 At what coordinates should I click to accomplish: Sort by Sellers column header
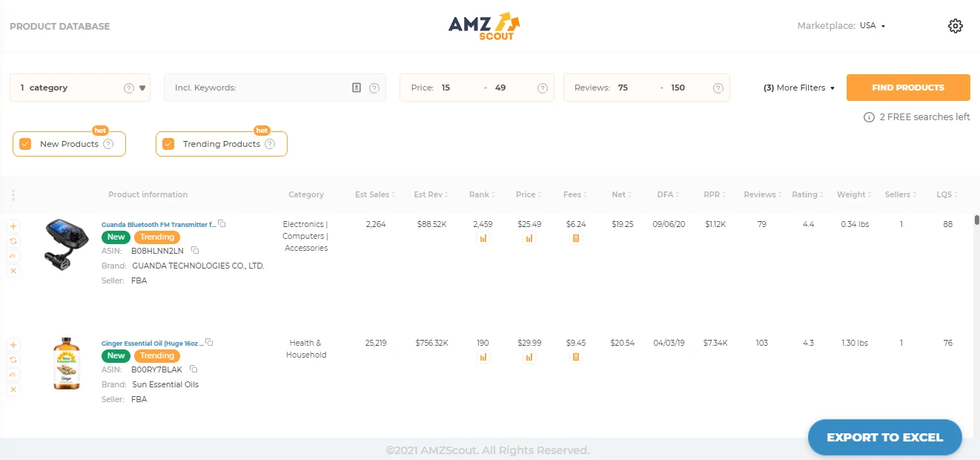[901, 194]
